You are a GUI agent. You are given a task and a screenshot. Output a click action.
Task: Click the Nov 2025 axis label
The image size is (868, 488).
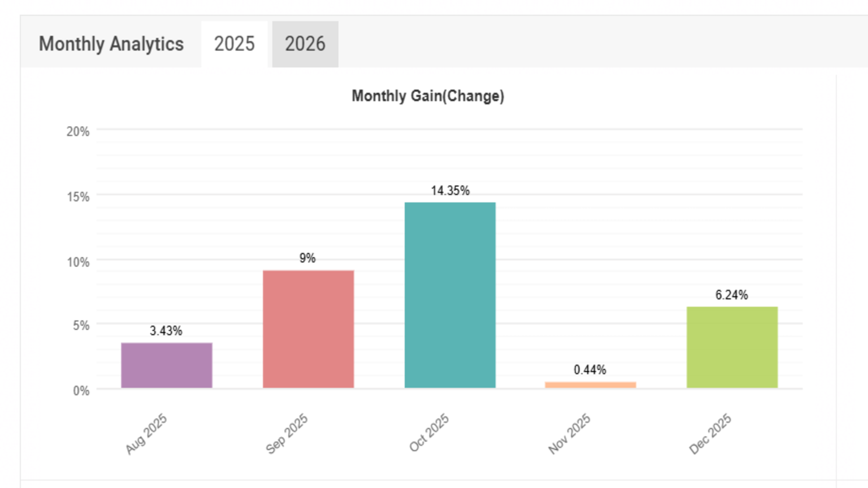pos(569,433)
